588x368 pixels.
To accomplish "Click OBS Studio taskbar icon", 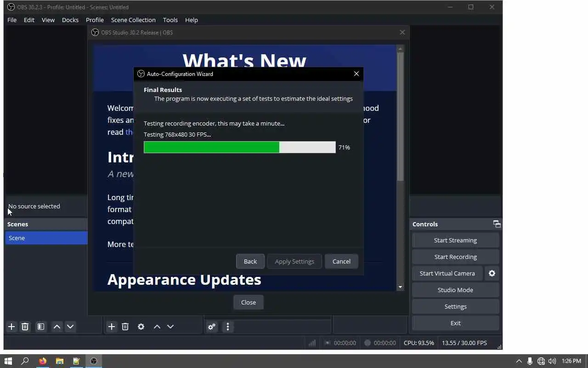I will [94, 361].
